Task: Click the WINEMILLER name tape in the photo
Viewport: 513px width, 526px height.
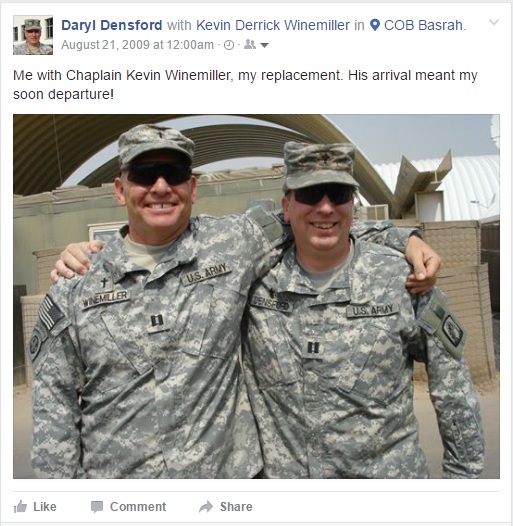Action: coord(106,299)
